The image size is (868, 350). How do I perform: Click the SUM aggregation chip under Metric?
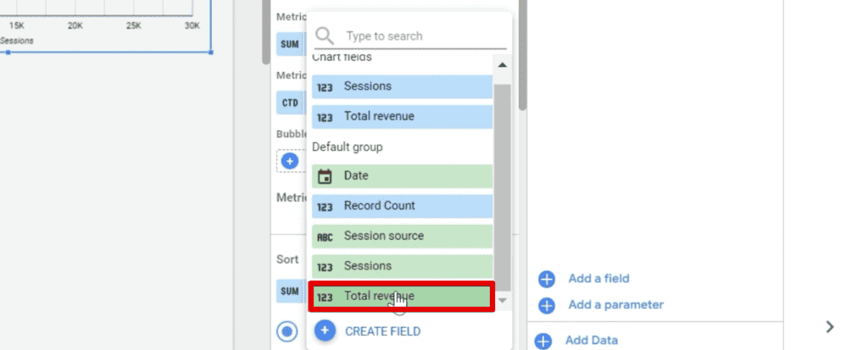[x=290, y=44]
